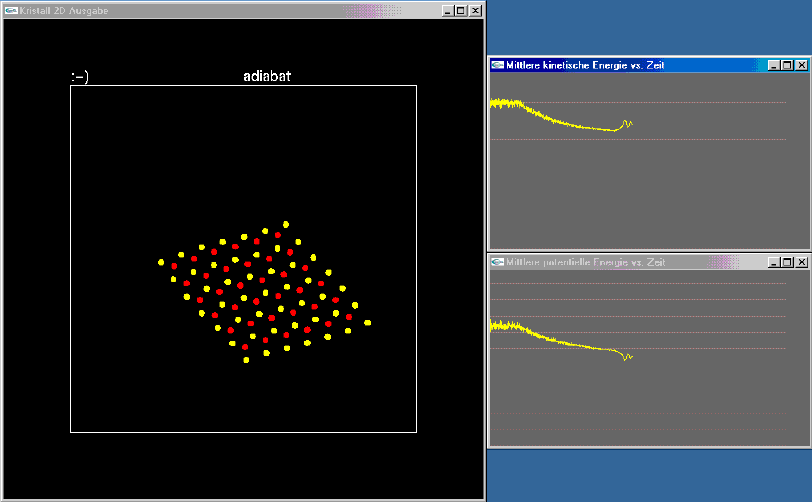Close the Mittlere kinetische Energie window
The width and height of the screenshot is (812, 502).
(801, 65)
